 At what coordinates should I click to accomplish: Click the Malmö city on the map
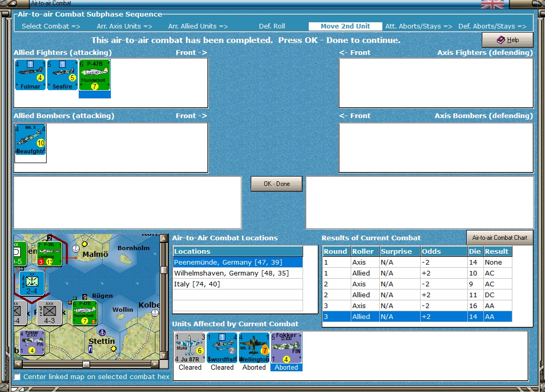(x=84, y=244)
